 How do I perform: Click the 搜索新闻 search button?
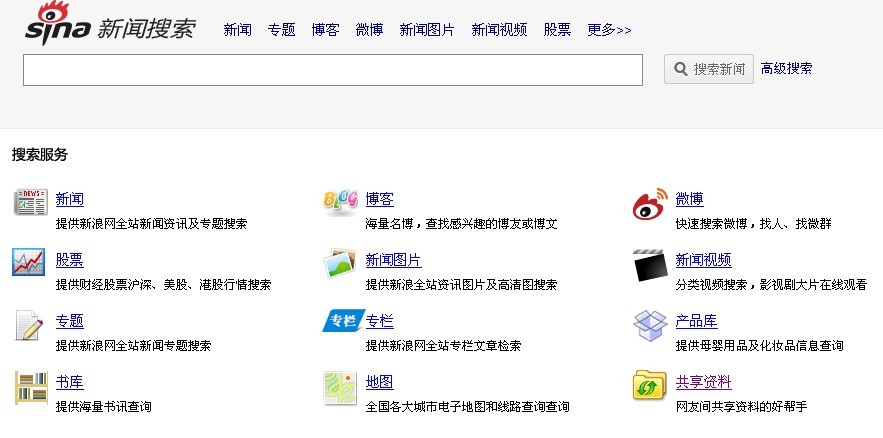[x=708, y=69]
